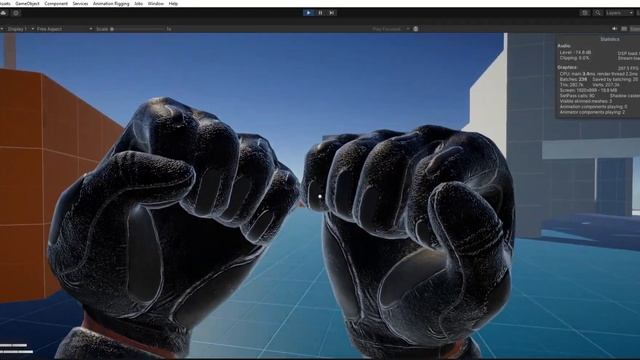The image size is (640, 360).
Task: Click the settings icon beside the cloud icon
Action: point(16,13)
